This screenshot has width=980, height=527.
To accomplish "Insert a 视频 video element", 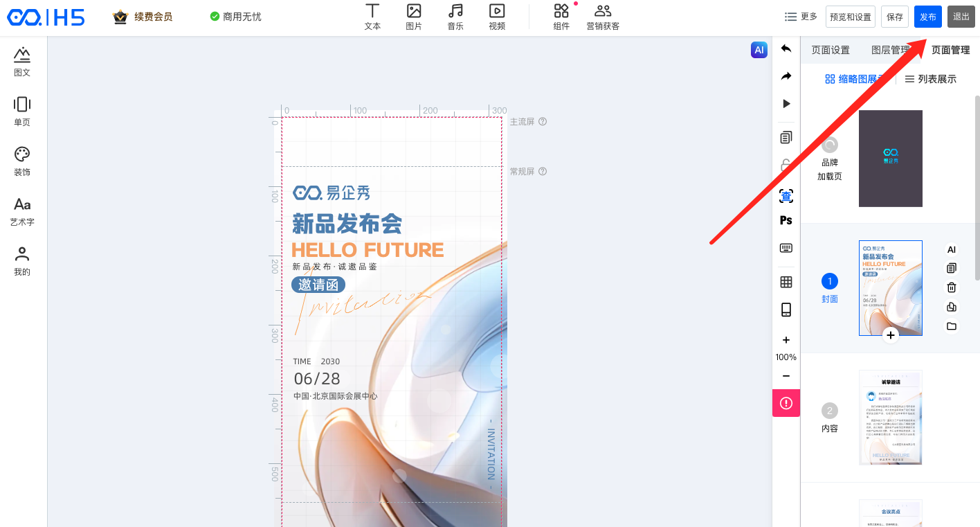I will (497, 17).
